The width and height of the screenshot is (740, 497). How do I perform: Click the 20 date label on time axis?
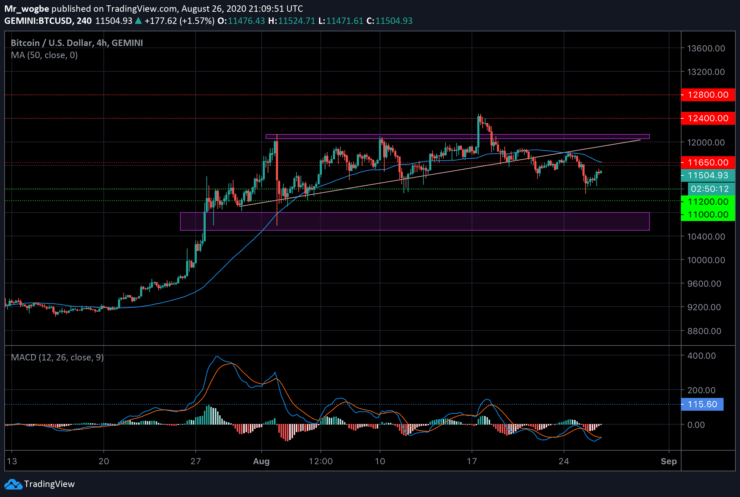[x=104, y=461]
